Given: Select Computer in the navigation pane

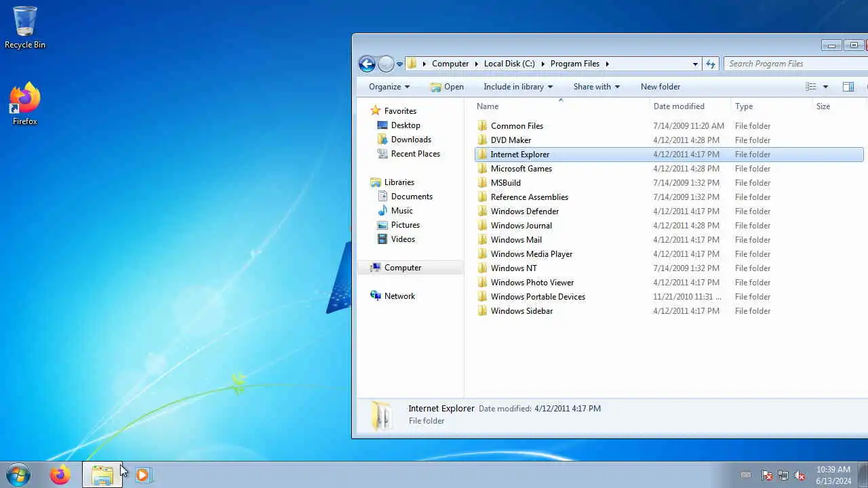Looking at the screenshot, I should coord(403,268).
